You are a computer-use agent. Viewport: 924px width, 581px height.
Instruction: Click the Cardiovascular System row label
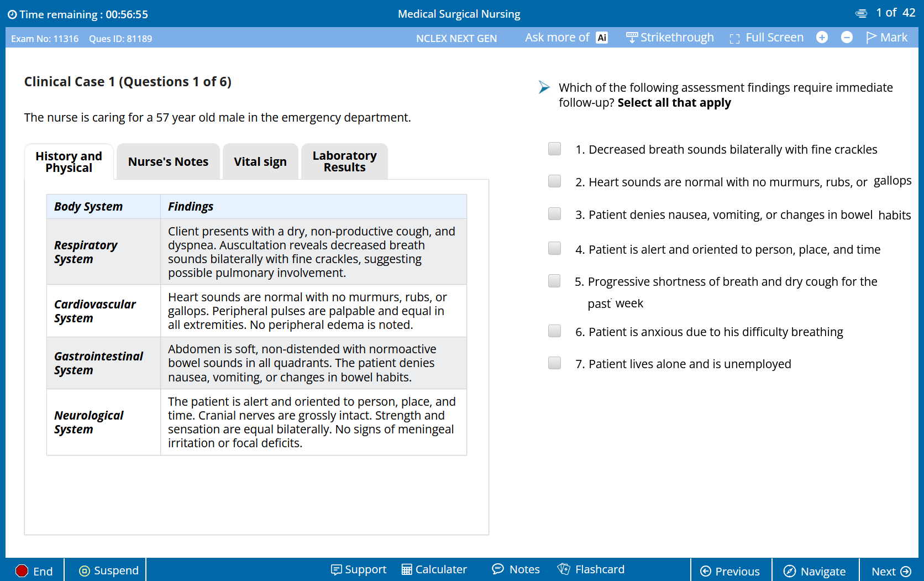95,311
